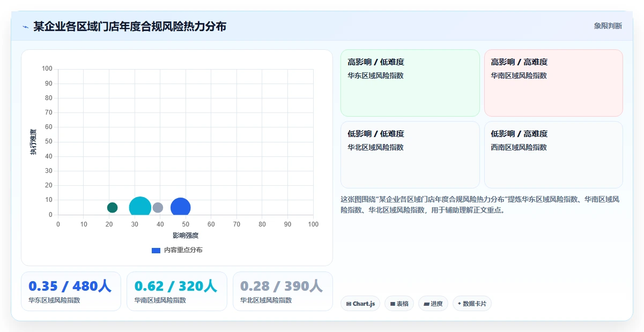Viewport: 644px width, 332px height.
Task: Click 西南区域风险指数 text in quadrant card
Action: [x=519, y=147]
